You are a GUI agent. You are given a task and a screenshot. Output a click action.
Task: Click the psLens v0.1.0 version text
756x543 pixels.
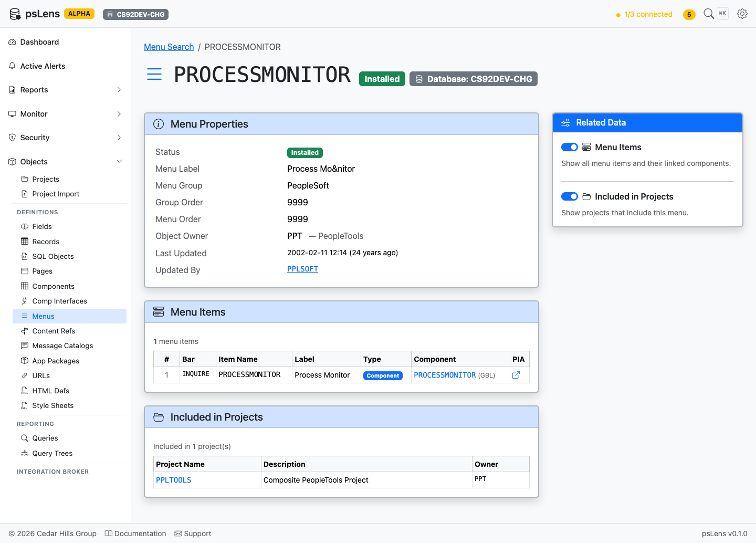[724, 534]
